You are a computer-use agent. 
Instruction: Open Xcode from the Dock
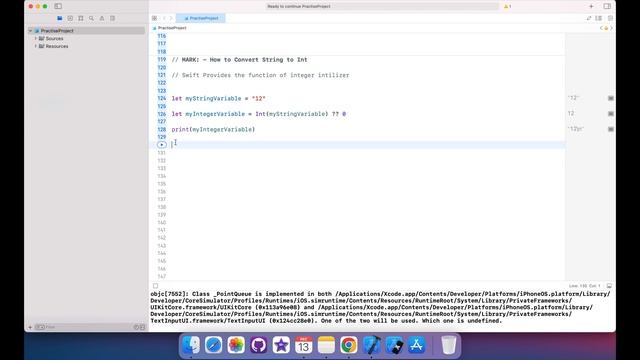[x=371, y=345]
